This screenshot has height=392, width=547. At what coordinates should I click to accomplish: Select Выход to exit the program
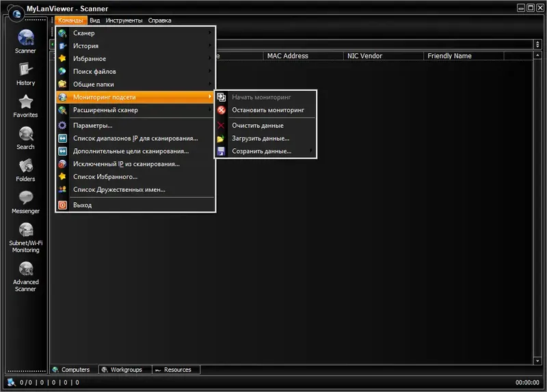[x=135, y=205]
